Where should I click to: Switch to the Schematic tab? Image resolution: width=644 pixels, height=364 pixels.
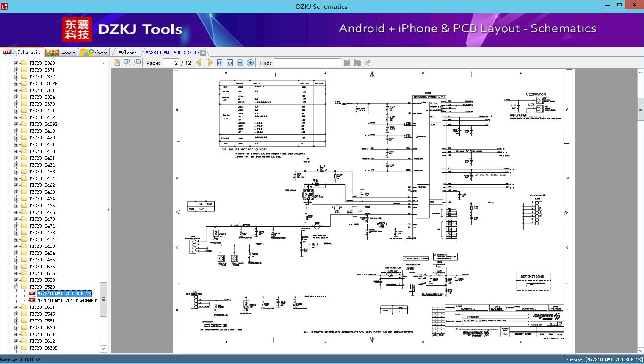point(22,52)
